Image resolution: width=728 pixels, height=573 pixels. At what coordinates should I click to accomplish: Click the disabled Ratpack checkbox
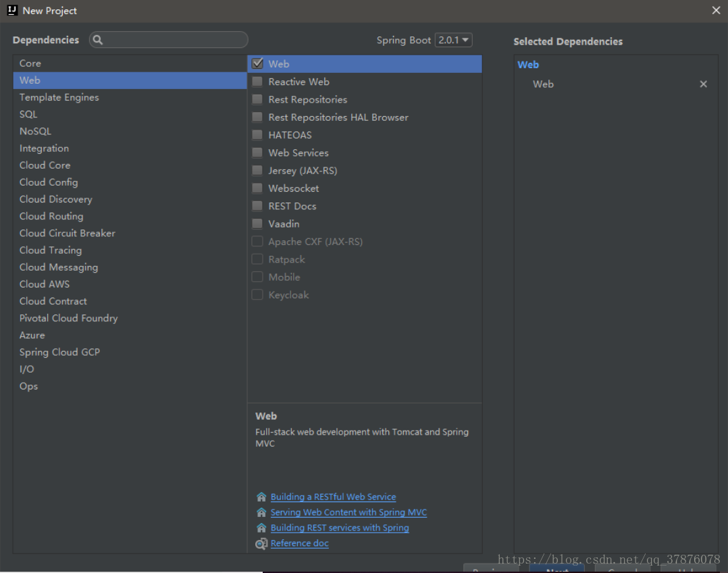click(x=257, y=259)
